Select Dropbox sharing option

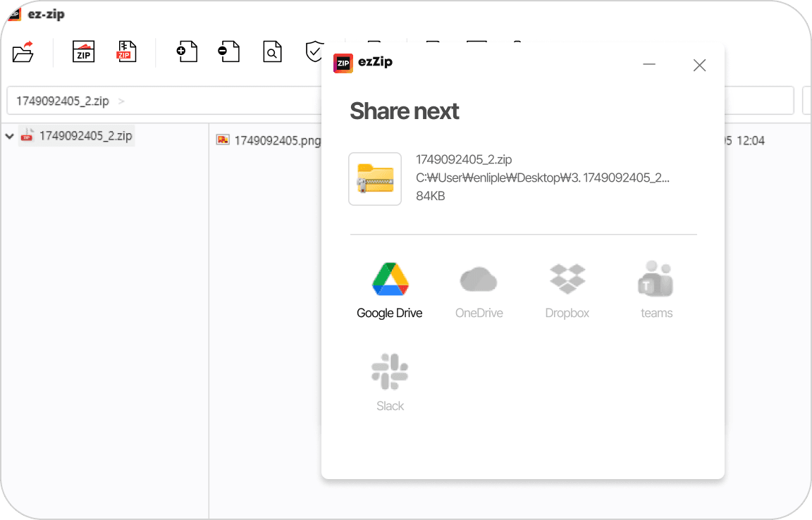coord(567,290)
